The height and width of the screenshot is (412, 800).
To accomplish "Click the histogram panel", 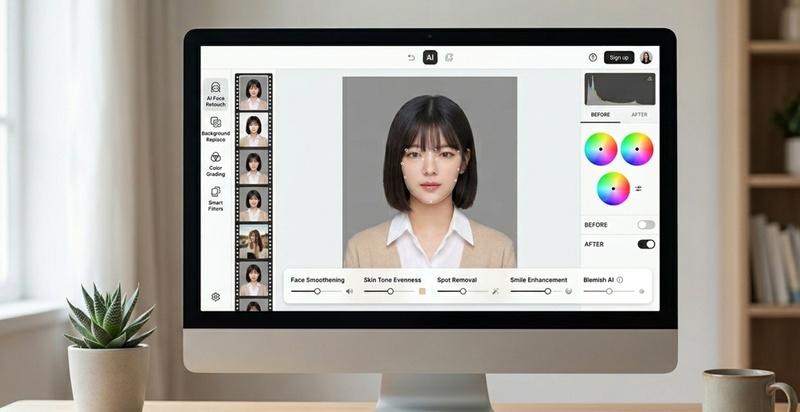I will point(620,89).
